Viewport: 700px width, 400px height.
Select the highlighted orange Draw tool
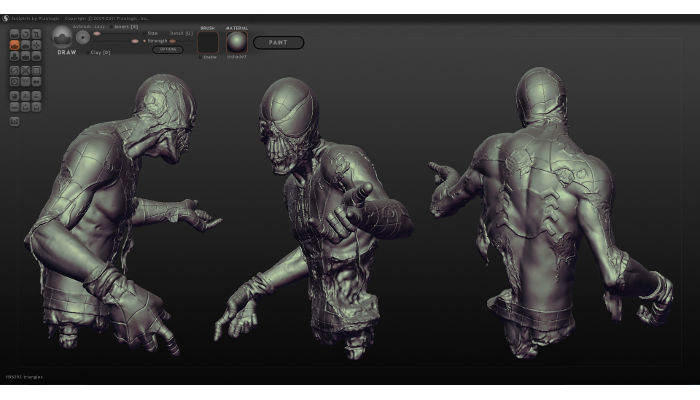[x=14, y=45]
